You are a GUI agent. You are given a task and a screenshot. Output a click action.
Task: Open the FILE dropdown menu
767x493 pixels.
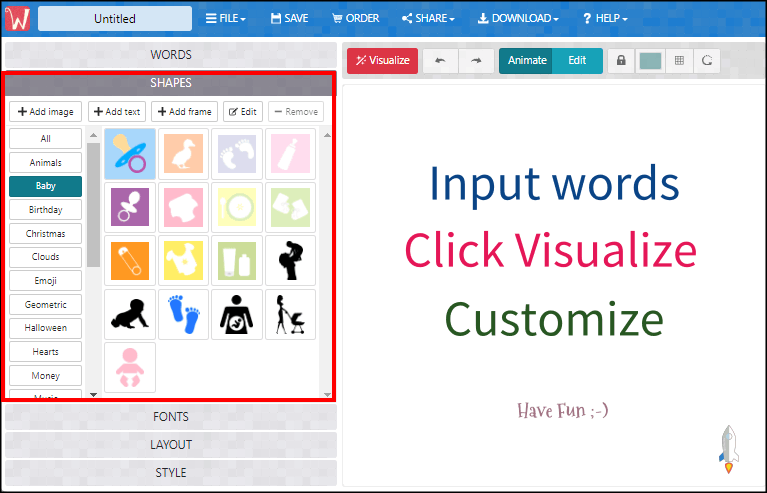(225, 18)
